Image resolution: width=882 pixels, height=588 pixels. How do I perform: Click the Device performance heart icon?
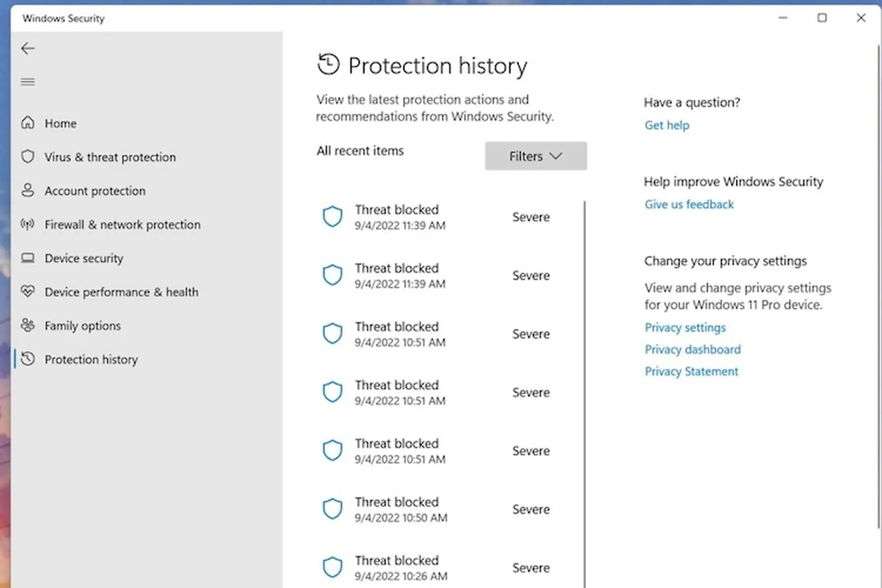point(28,291)
